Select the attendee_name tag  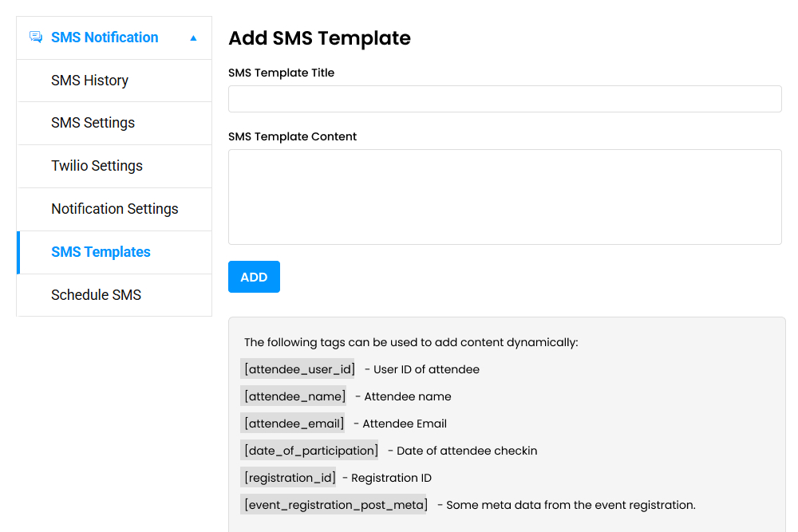(x=293, y=396)
